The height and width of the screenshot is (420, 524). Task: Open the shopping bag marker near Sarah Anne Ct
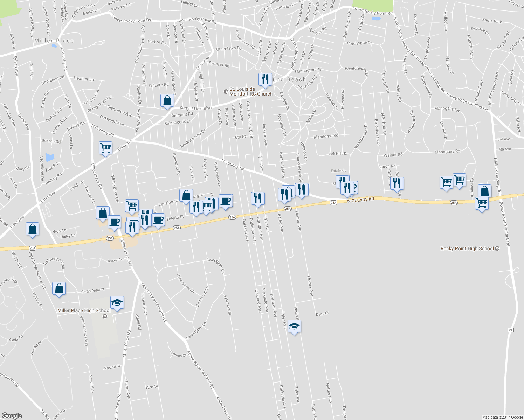(58, 289)
